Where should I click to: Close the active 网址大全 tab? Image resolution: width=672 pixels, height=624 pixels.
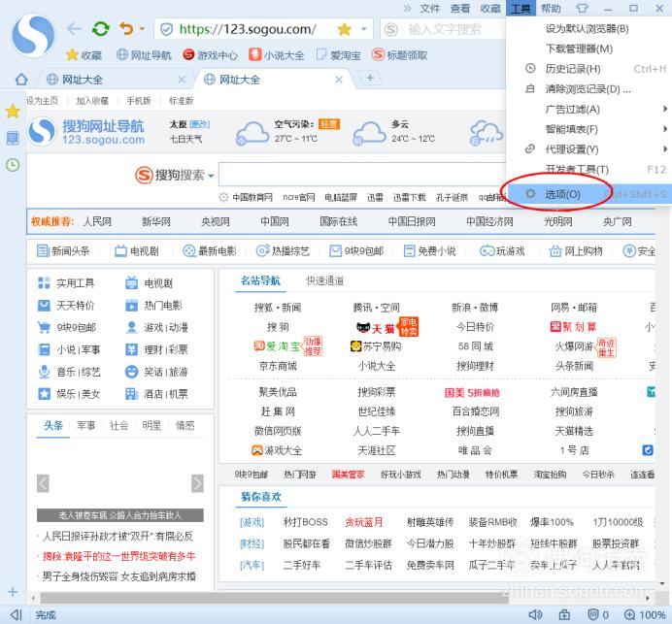coord(339,80)
